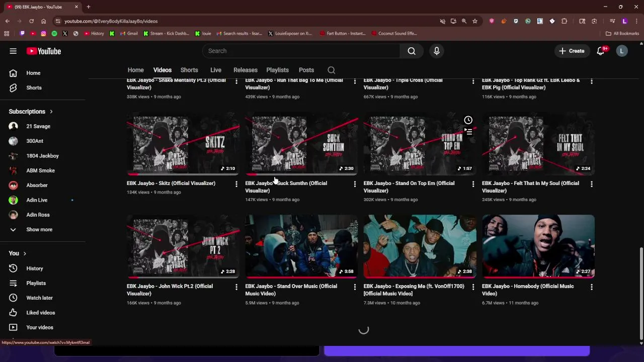The height and width of the screenshot is (362, 644).
Task: Open options for Stand Over Music video
Action: pyautogui.click(x=355, y=287)
